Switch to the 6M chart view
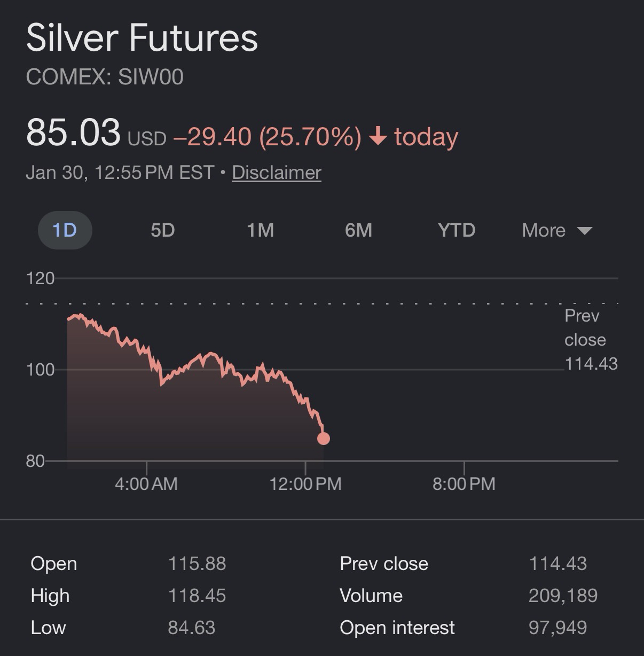Screen dimensions: 644x656 tap(358, 230)
